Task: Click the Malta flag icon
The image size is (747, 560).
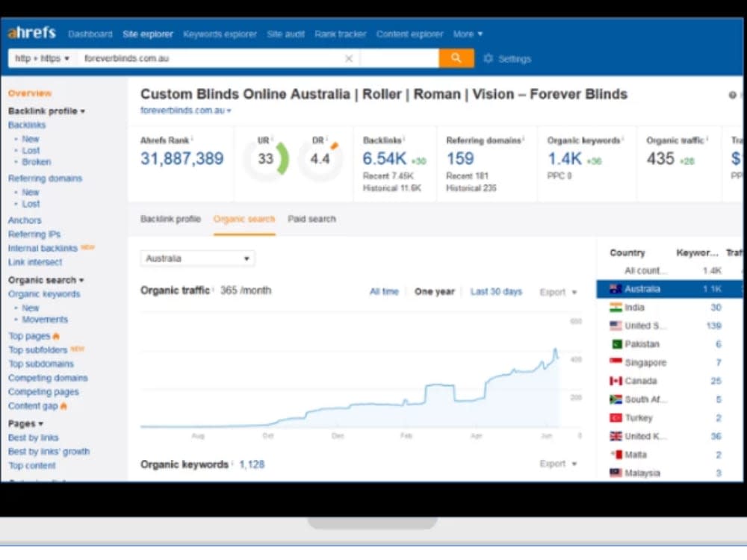Action: [x=616, y=454]
